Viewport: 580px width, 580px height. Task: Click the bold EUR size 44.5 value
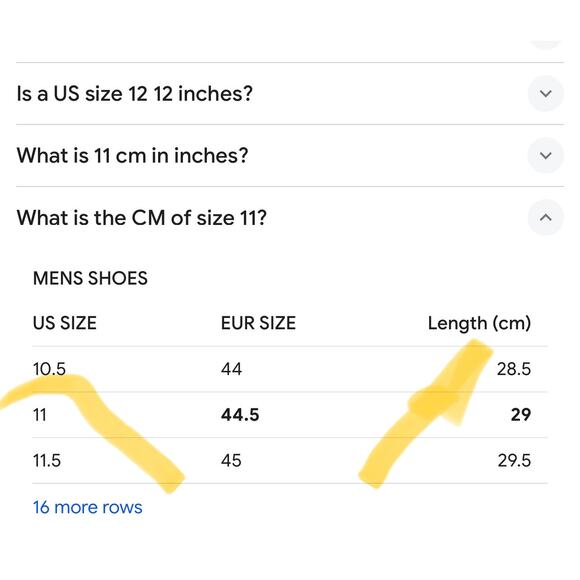click(x=240, y=415)
